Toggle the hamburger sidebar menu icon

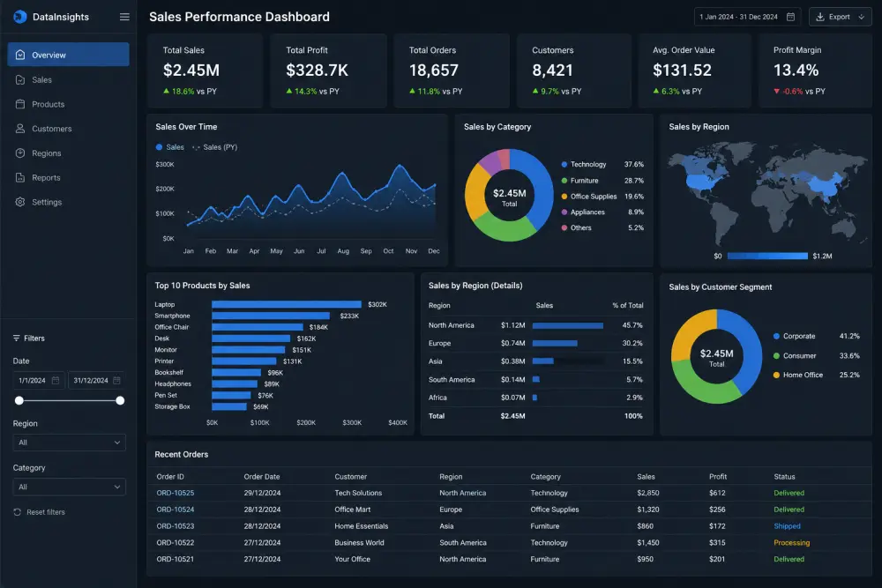click(x=124, y=17)
